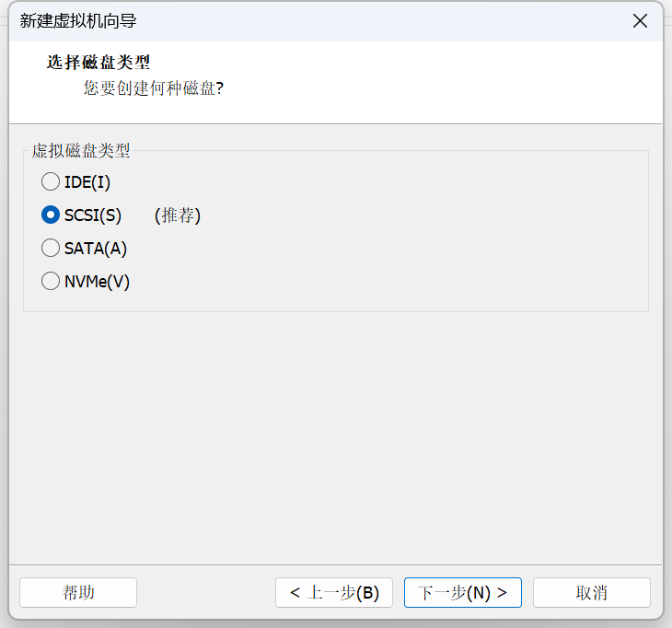Go back with the 上一步(B) button

click(x=334, y=592)
